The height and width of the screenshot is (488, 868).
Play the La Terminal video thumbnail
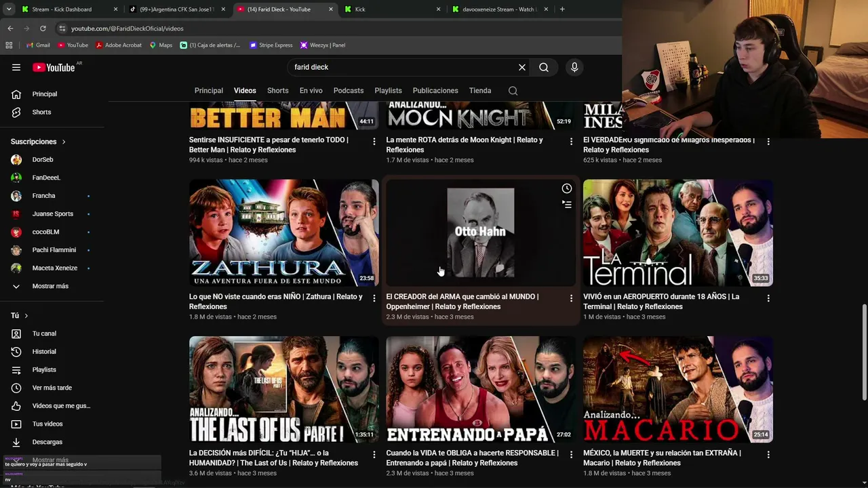[x=678, y=232]
